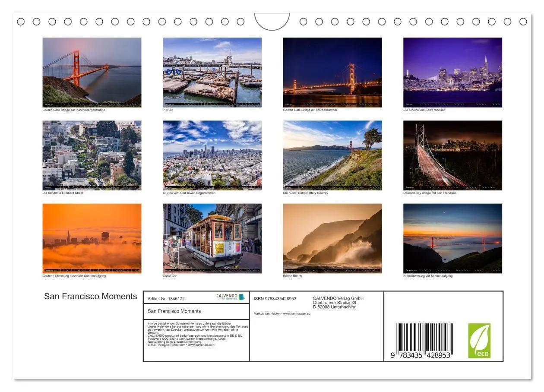This screenshot has width=544, height=392.
Task: Select the Rodeo Beach waves photo
Action: pos(332,238)
